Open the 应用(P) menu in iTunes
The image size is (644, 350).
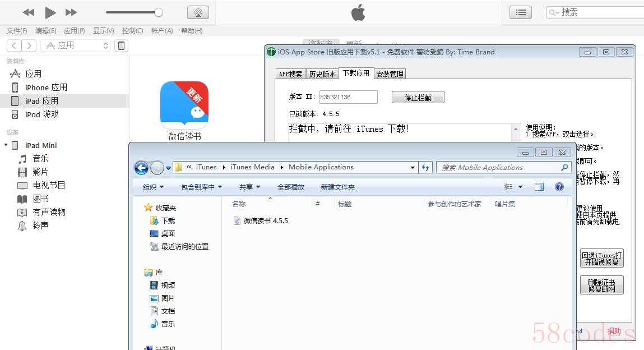(75, 31)
